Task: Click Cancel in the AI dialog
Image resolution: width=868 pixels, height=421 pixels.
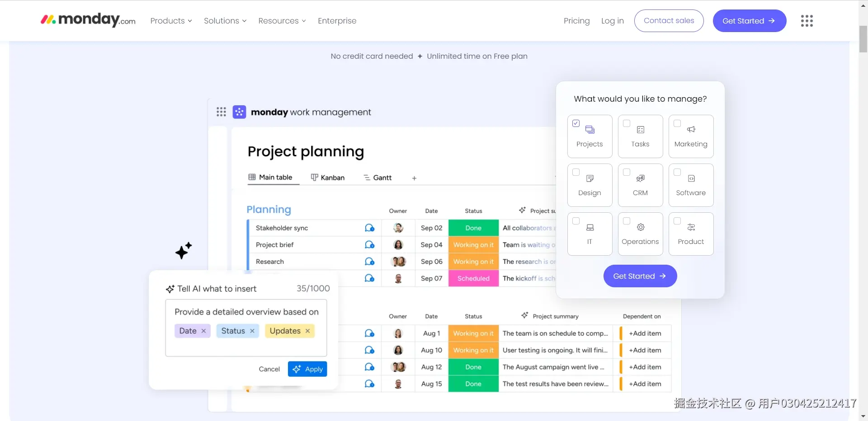Action: 269,369
